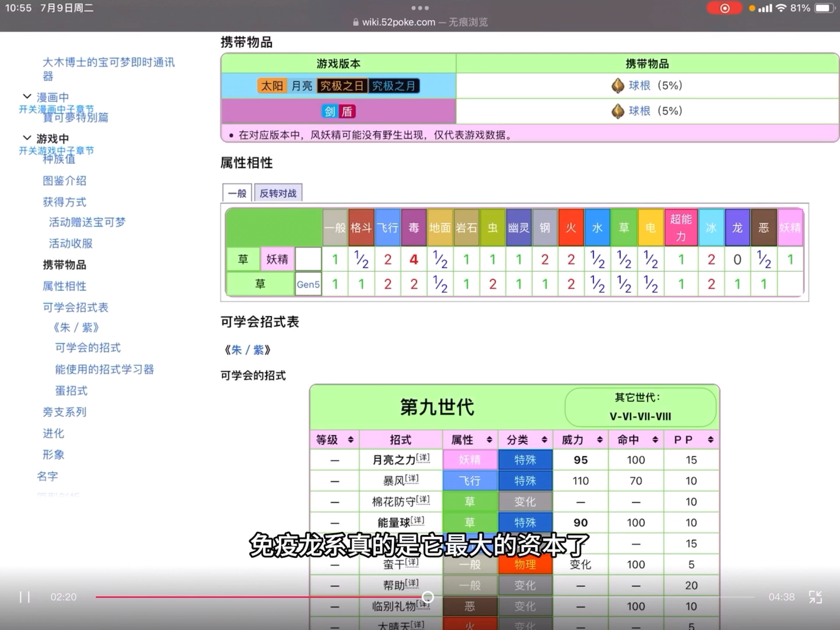The width and height of the screenshot is (840, 630).
Task: Sort moves table by PP
Action: click(x=710, y=440)
